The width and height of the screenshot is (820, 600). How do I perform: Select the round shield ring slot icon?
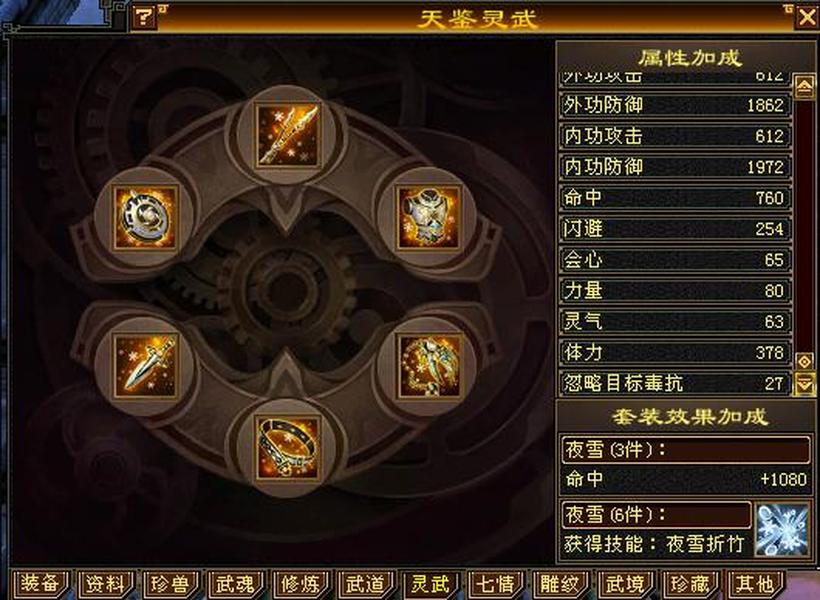tap(146, 217)
